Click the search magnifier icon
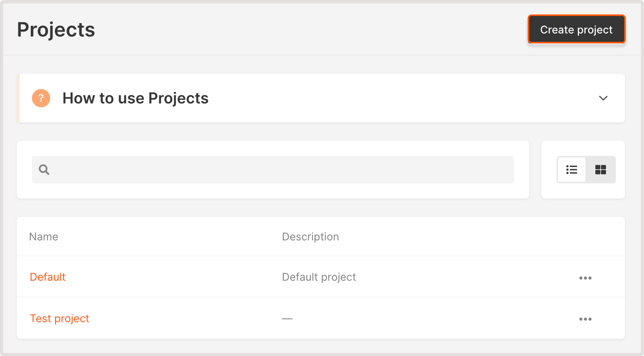This screenshot has width=644, height=356. coord(44,170)
